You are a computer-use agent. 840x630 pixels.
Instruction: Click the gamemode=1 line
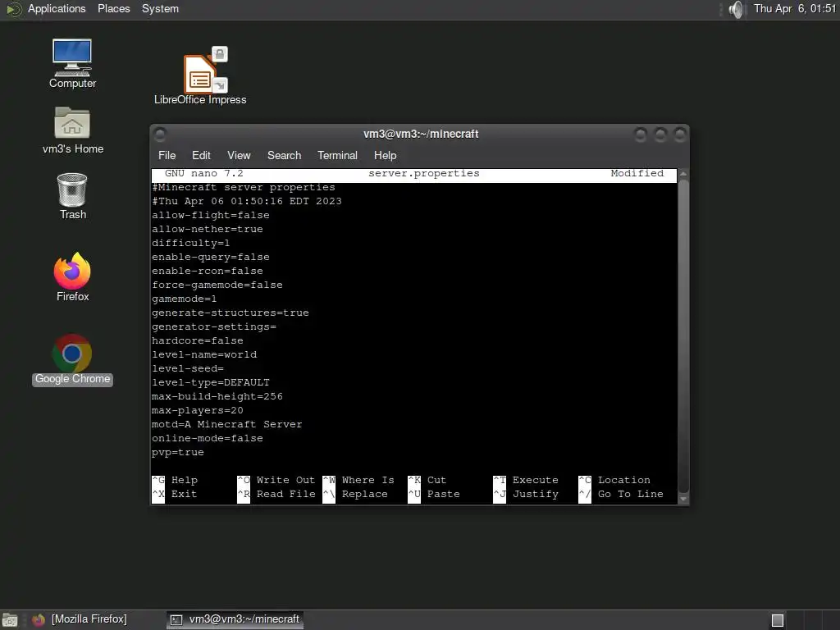[x=185, y=299]
